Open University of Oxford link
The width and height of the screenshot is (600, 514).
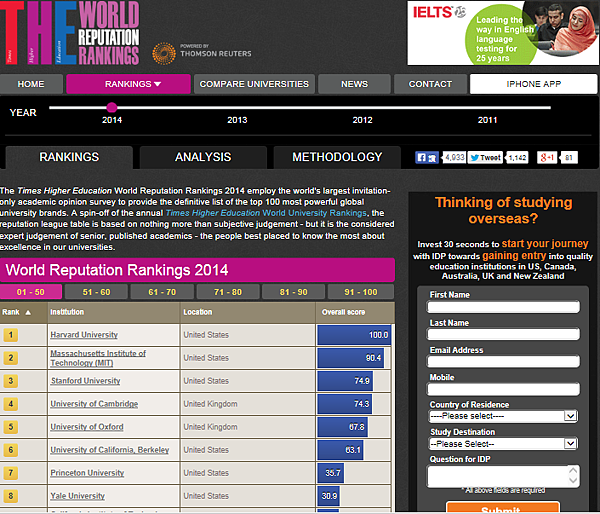point(87,427)
